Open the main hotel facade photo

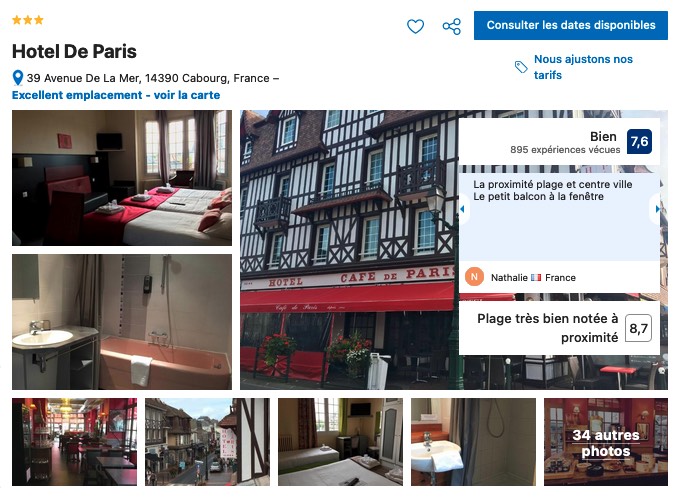349,250
